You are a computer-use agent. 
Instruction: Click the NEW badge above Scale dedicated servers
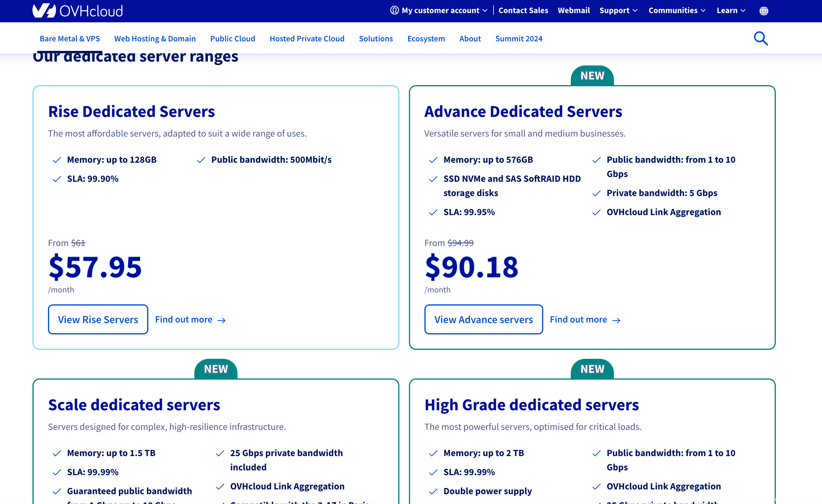216,369
